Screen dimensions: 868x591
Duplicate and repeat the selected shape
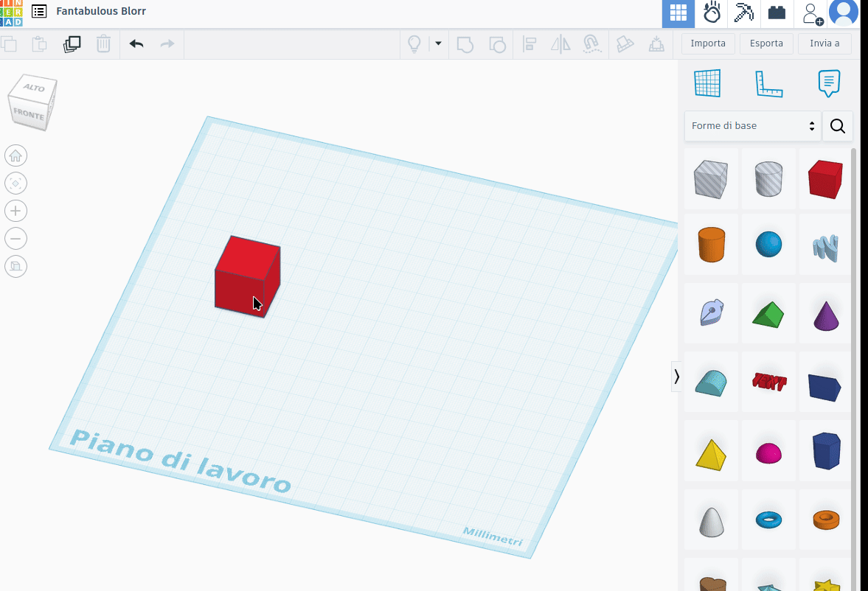pos(72,43)
